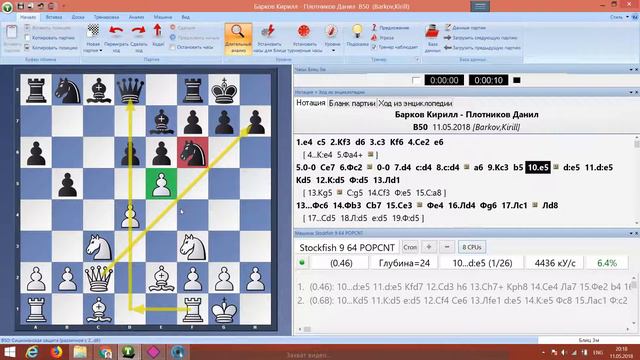The height and width of the screenshot is (360, 640).
Task: Click the engine minus lines button
Action: coord(447,247)
